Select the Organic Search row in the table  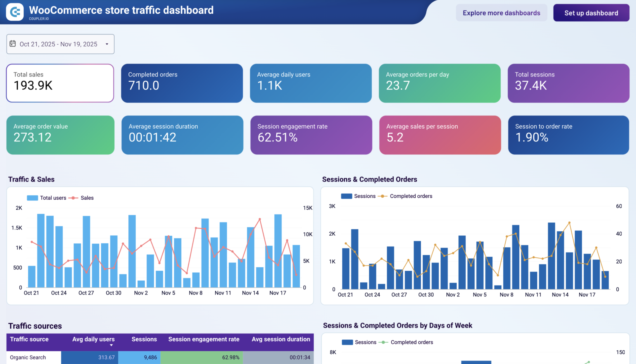[28, 357]
